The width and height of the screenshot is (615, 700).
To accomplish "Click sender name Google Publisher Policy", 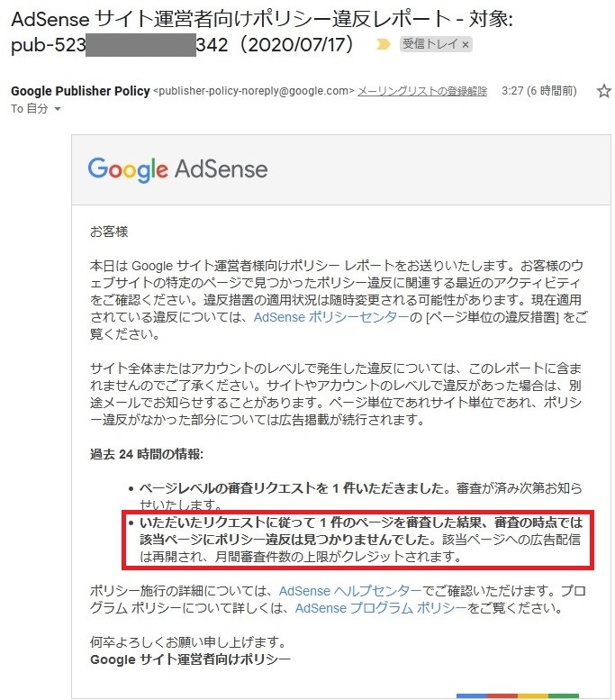I will click(x=80, y=91).
